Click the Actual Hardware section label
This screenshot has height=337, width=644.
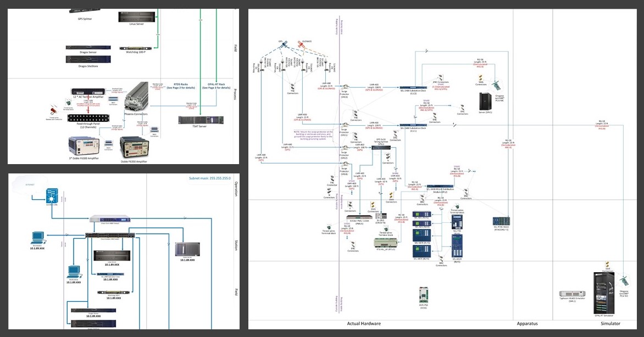[x=363, y=323]
